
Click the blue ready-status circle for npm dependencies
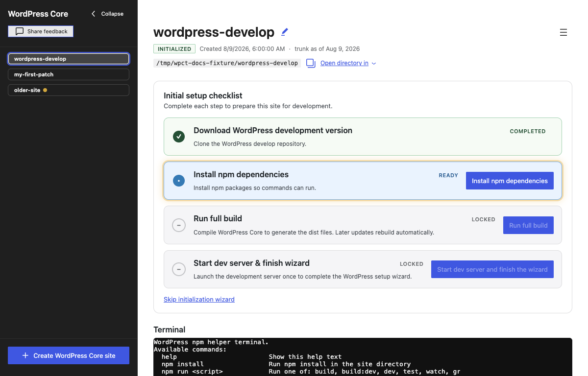pos(179,181)
